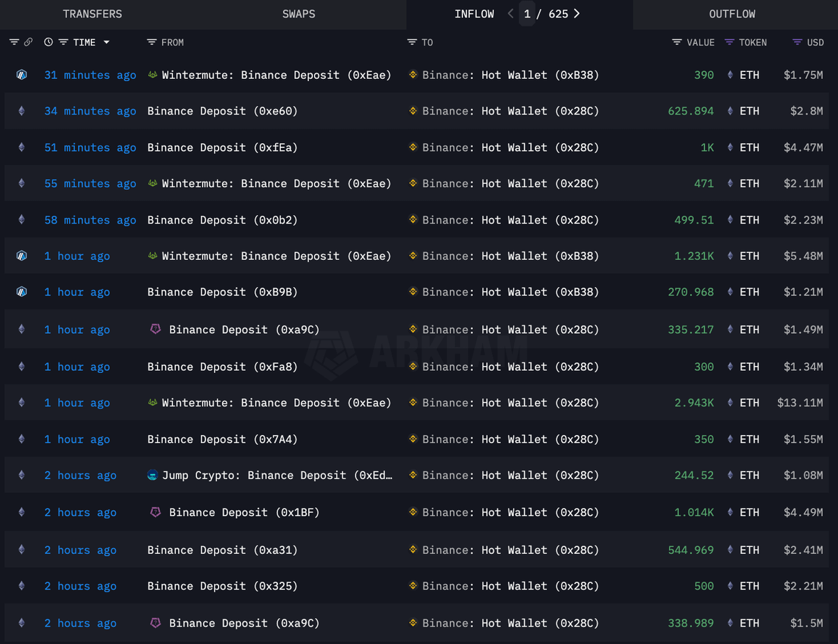Click the USD amount $1.08M

pos(803,476)
